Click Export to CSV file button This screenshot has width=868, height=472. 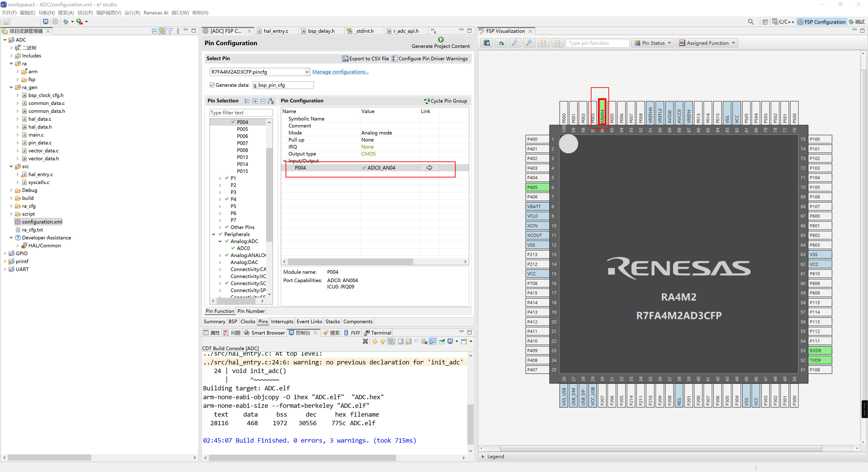coord(366,59)
